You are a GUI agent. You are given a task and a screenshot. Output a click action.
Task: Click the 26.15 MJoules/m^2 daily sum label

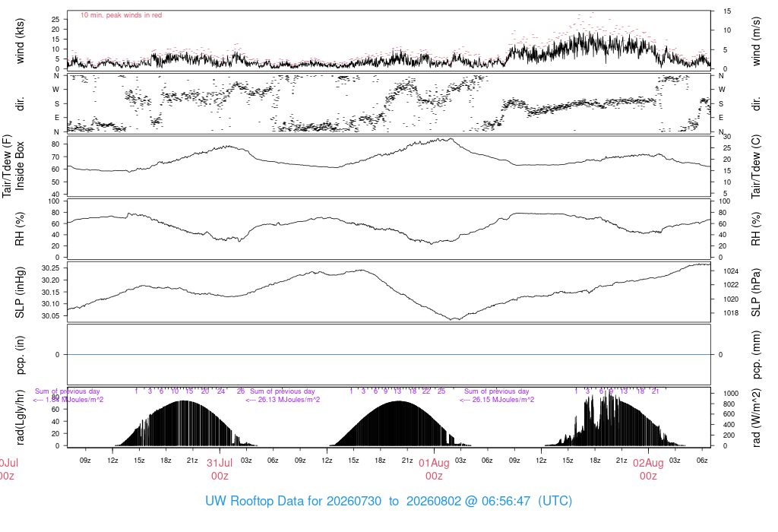(497, 400)
